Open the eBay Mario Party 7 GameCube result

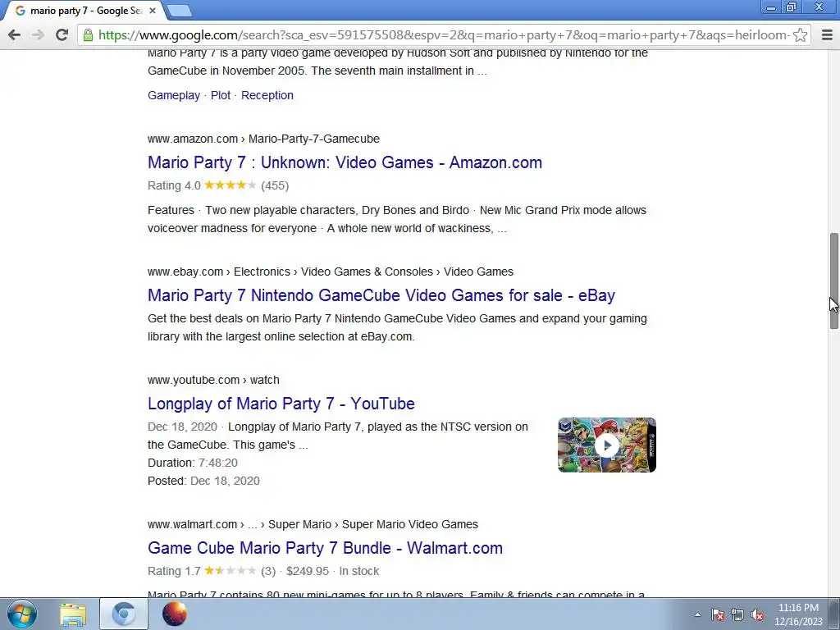point(381,295)
